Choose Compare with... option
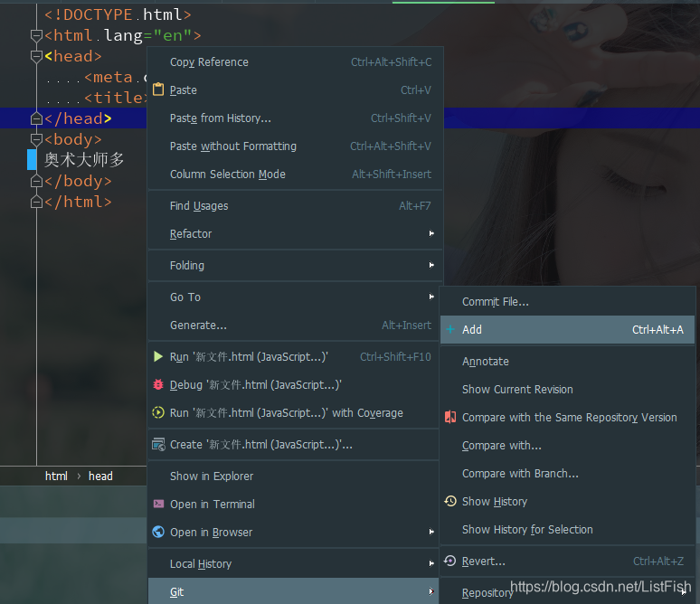Image resolution: width=700 pixels, height=604 pixels. coord(567,445)
